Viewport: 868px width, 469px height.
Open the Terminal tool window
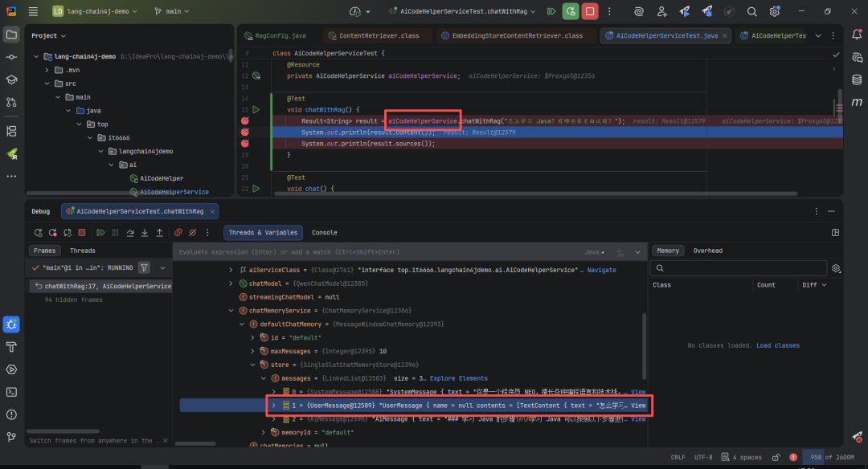tap(11, 392)
